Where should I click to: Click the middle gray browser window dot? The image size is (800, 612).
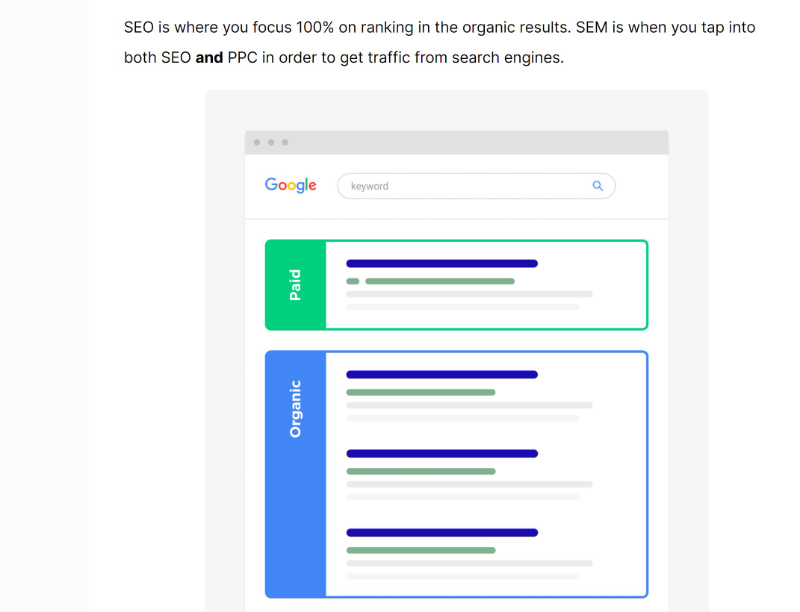coord(271,143)
